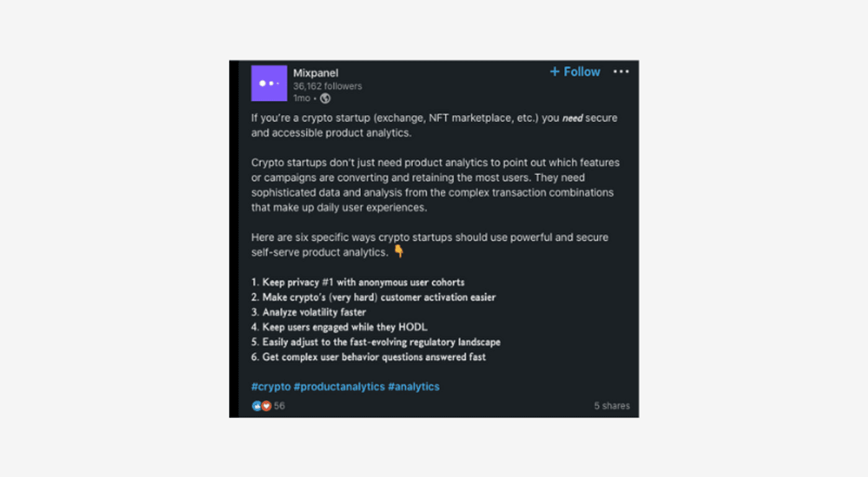Open the #crypto hashtag
868x477 pixels.
(271, 387)
